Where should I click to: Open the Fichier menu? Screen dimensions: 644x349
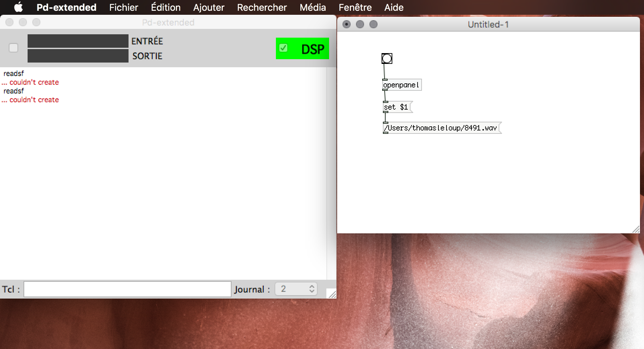(123, 7)
